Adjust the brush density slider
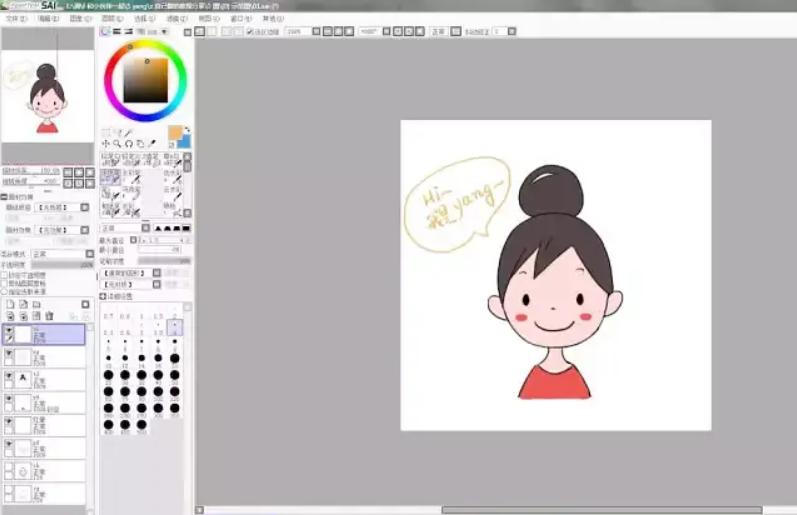The width and height of the screenshot is (797, 515). tap(164, 261)
